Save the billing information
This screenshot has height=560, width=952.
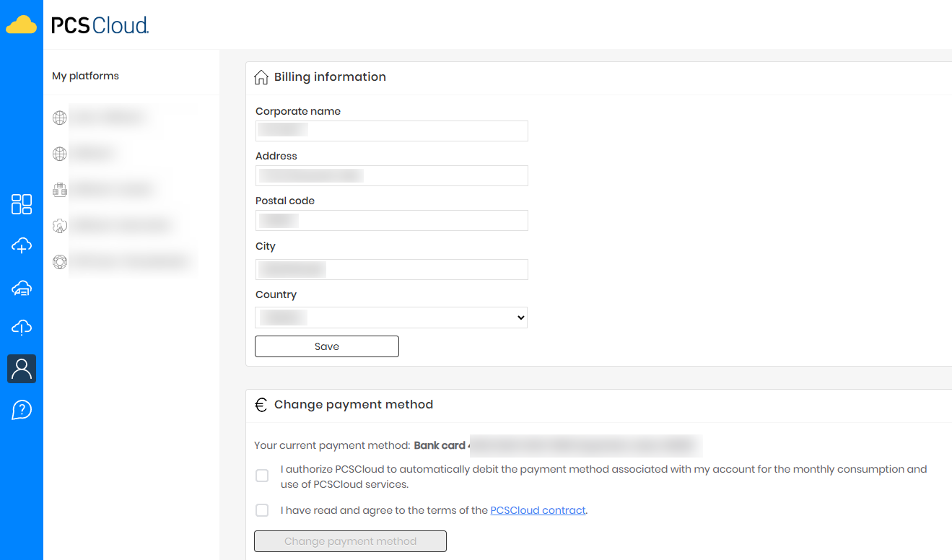(327, 346)
